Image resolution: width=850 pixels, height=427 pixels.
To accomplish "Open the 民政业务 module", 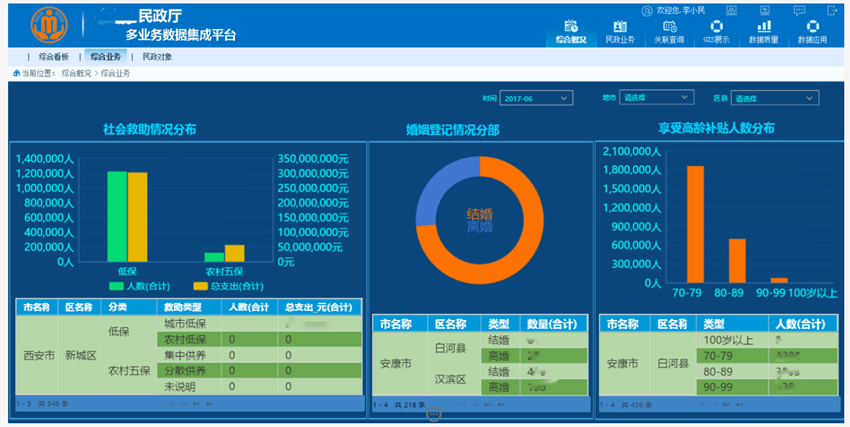I will tap(619, 30).
